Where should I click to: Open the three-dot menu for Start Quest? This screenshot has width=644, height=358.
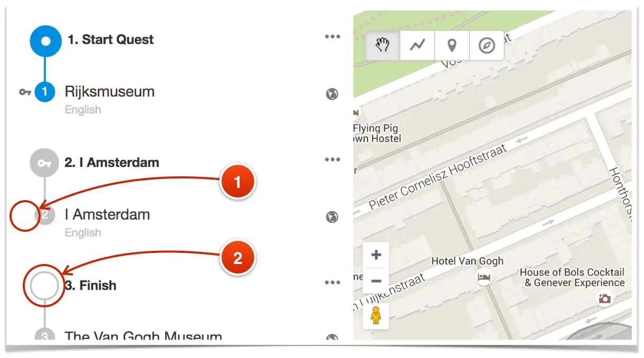[333, 37]
